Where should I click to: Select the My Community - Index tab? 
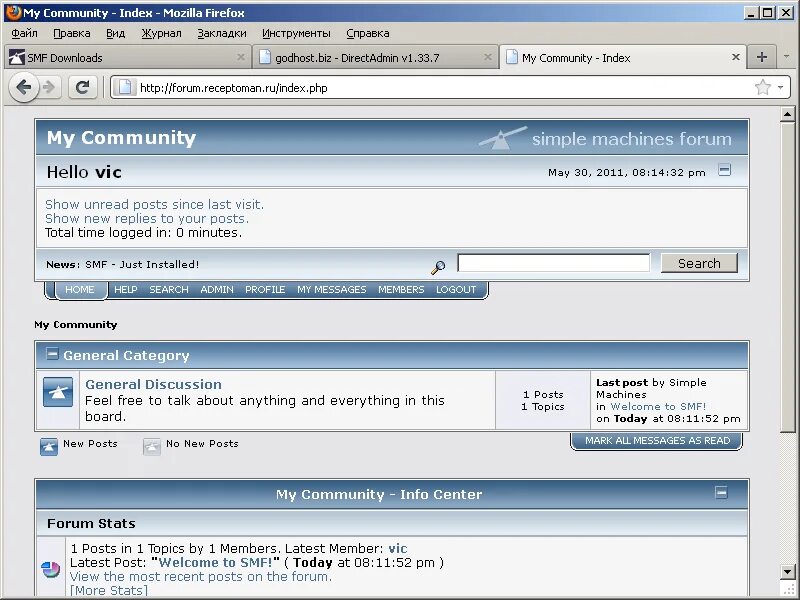point(623,57)
